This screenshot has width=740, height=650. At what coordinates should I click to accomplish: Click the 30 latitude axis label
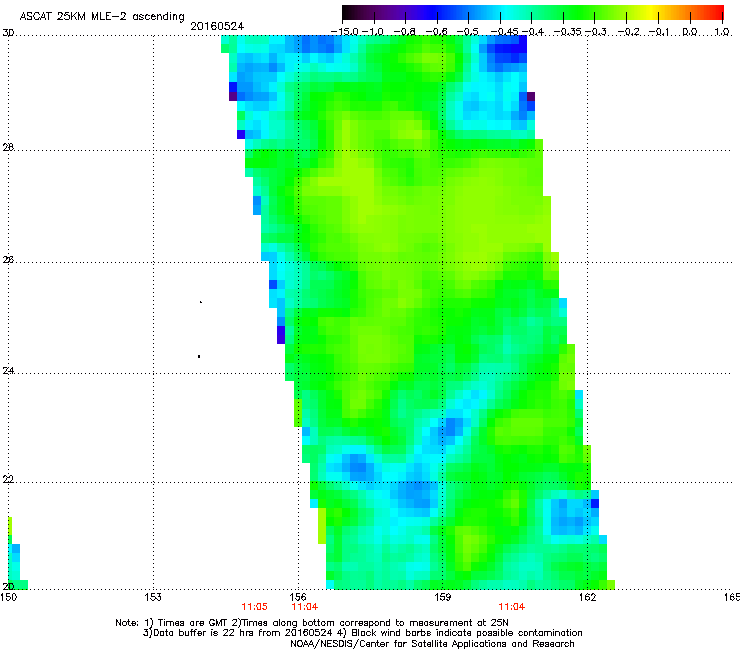[8, 33]
